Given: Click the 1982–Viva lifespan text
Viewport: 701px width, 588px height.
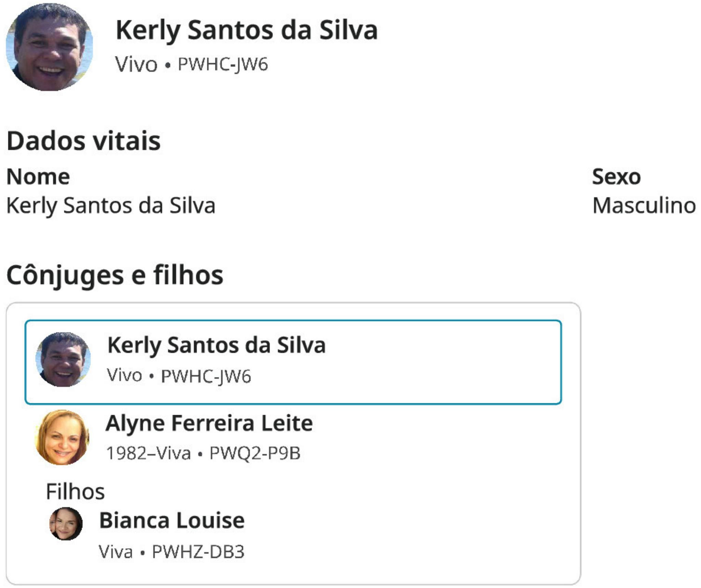Looking at the screenshot, I should [x=148, y=453].
